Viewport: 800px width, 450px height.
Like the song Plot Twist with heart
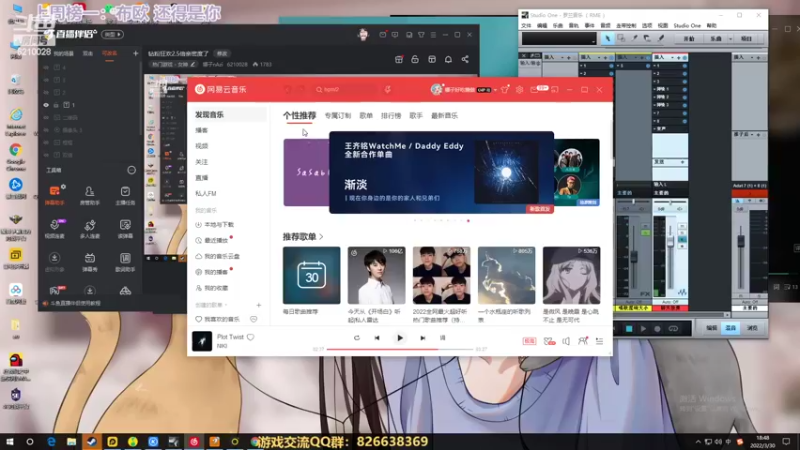251,337
